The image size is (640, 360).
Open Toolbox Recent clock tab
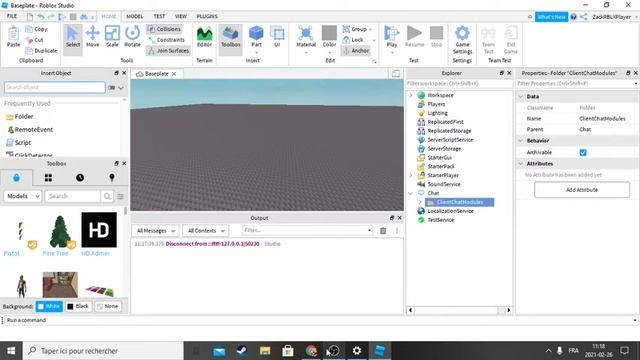tap(80, 178)
